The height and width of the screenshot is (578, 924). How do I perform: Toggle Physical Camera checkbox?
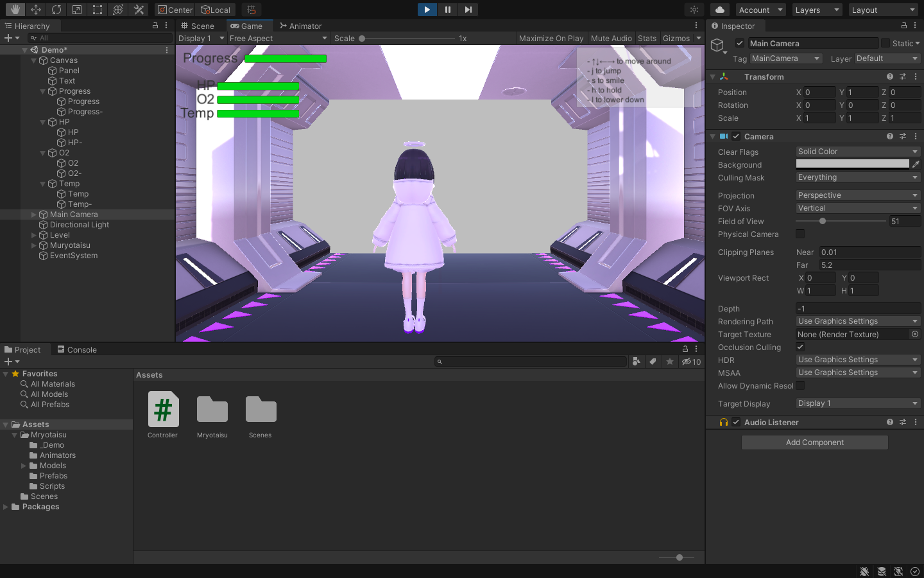pos(800,234)
